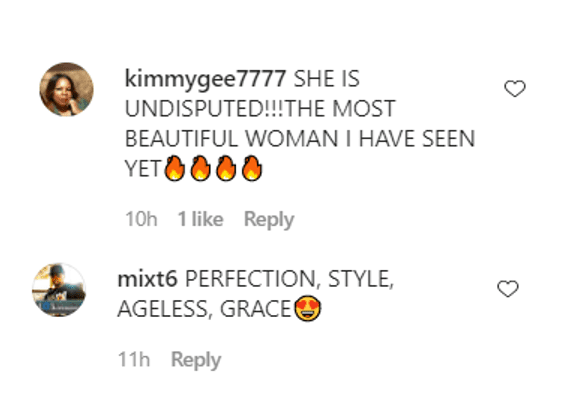The image size is (567, 397).
Task: Open kimmygee7777's profile picture
Action: tap(67, 89)
